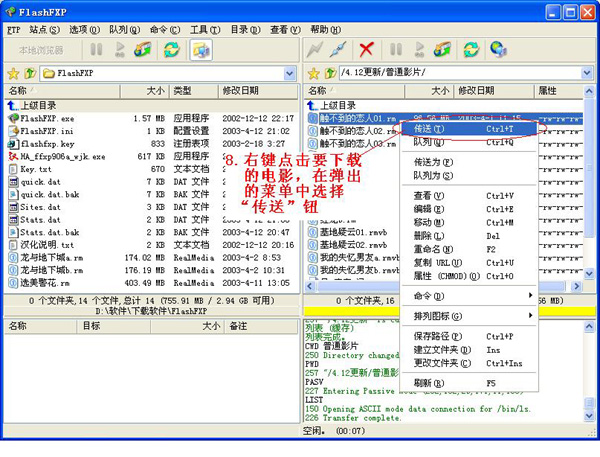This screenshot has height=457, width=600.
Task: Click the connect plug icon in right toolbar
Action: click(319, 49)
